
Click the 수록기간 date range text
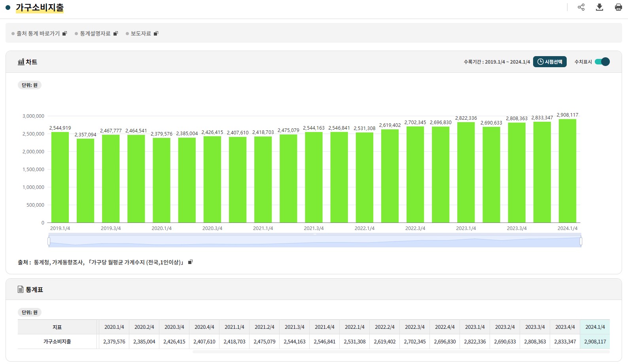point(497,62)
